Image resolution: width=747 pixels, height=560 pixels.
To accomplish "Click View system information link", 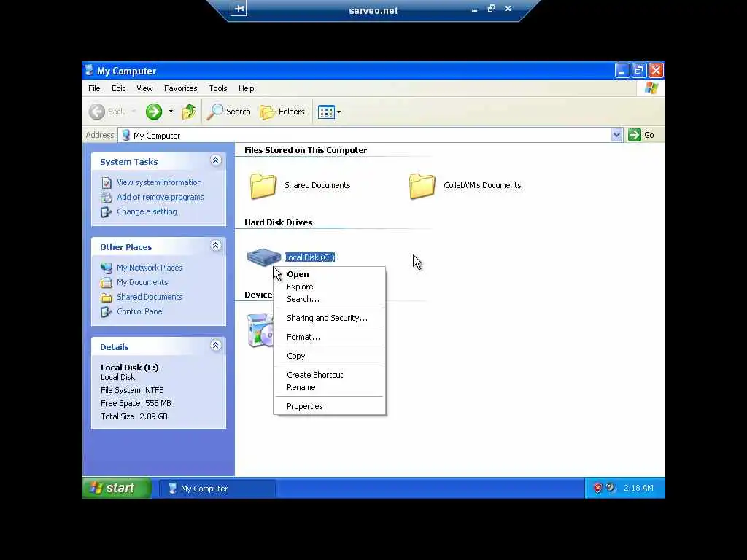I will coord(159,182).
